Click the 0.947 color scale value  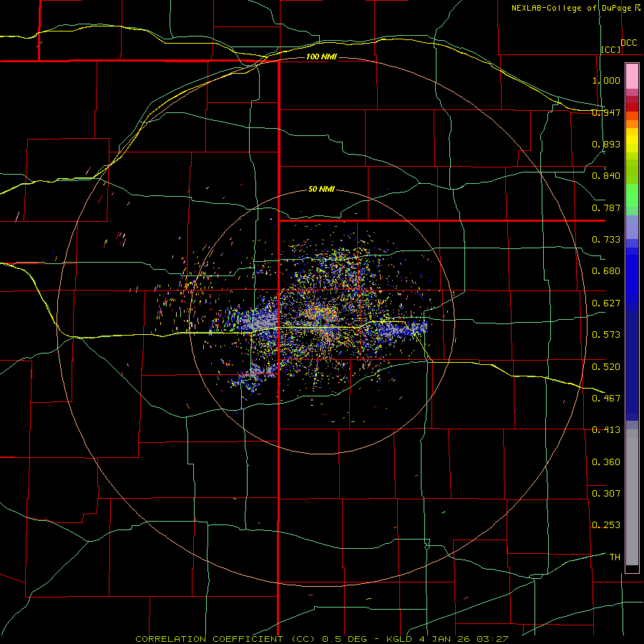click(x=606, y=112)
